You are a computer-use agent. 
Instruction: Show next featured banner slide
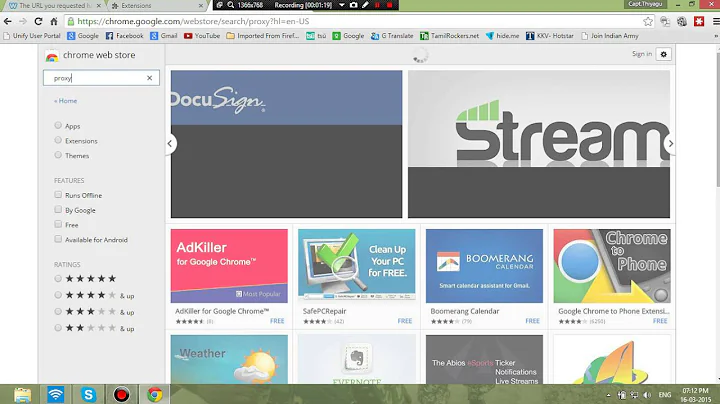pos(670,144)
